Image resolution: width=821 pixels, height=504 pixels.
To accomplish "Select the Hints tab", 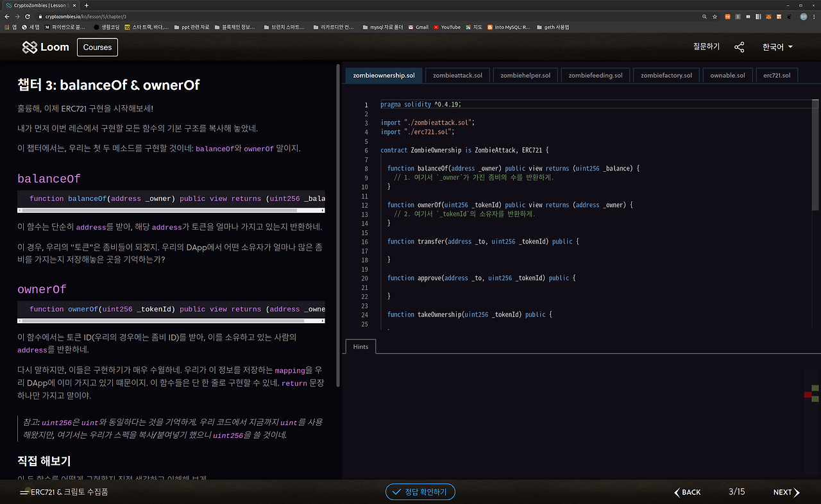I will point(360,346).
